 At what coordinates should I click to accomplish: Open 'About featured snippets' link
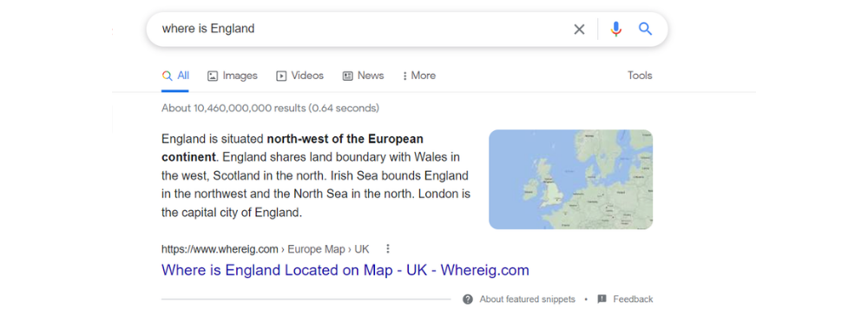pos(528,300)
